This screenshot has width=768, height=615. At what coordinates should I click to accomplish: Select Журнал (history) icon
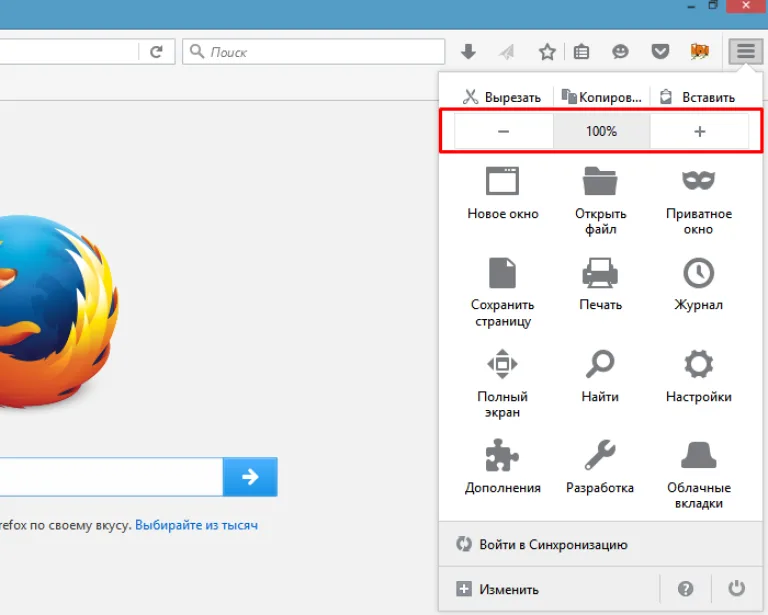pyautogui.click(x=699, y=284)
